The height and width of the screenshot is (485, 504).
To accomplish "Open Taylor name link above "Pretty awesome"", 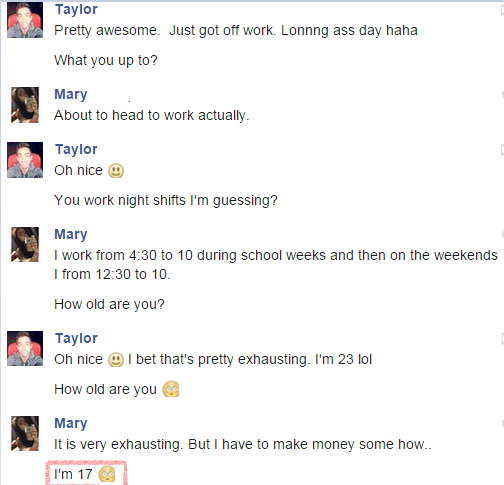I will [x=76, y=10].
